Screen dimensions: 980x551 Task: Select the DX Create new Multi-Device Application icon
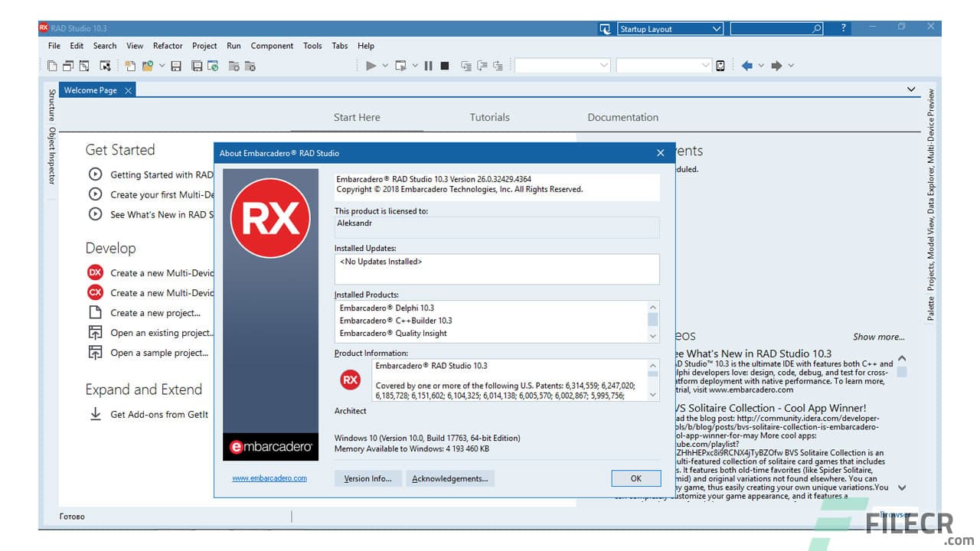pos(95,272)
